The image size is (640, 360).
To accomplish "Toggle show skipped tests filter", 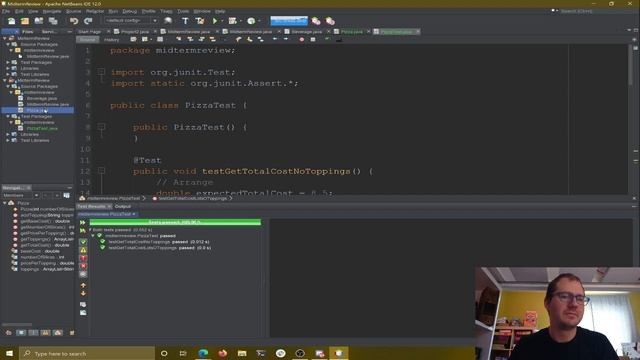I will [x=83, y=274].
